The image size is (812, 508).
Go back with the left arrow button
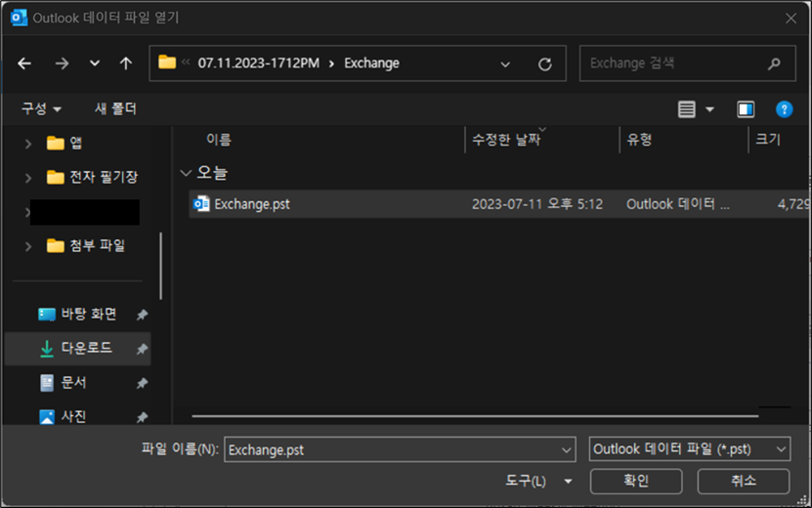coord(24,63)
